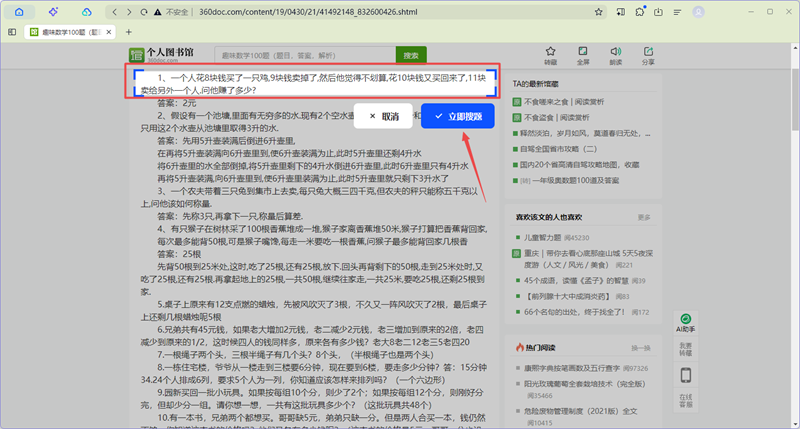Click the 我要转藏 floating button
The height and width of the screenshot is (429, 800).
coord(686,349)
